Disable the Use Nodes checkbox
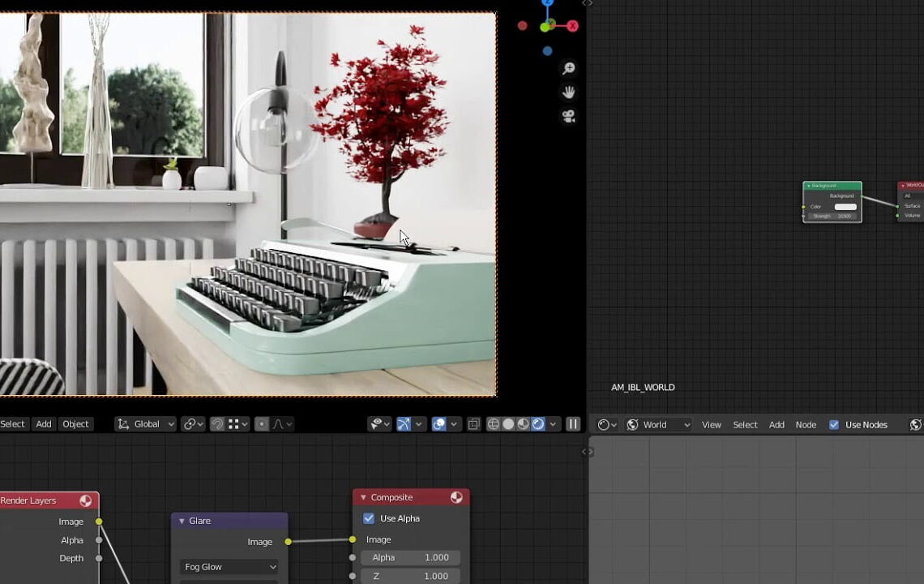Screen dimensions: 924x584 pos(834,425)
